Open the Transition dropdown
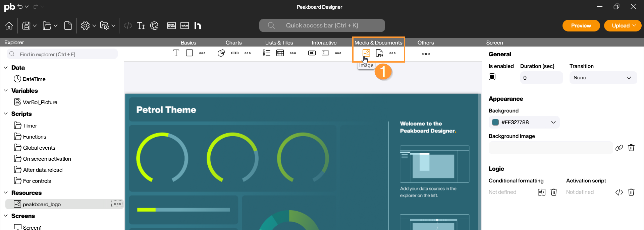644x230 pixels. click(603, 78)
